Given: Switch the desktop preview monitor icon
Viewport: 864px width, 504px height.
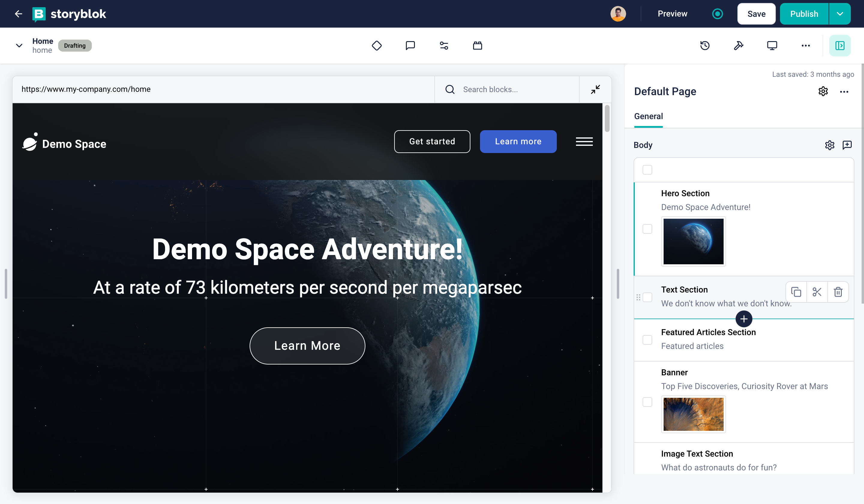Looking at the screenshot, I should 772,46.
